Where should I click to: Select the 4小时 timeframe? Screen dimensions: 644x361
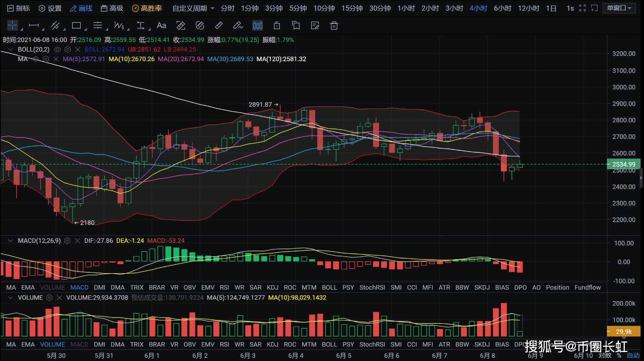pos(478,8)
